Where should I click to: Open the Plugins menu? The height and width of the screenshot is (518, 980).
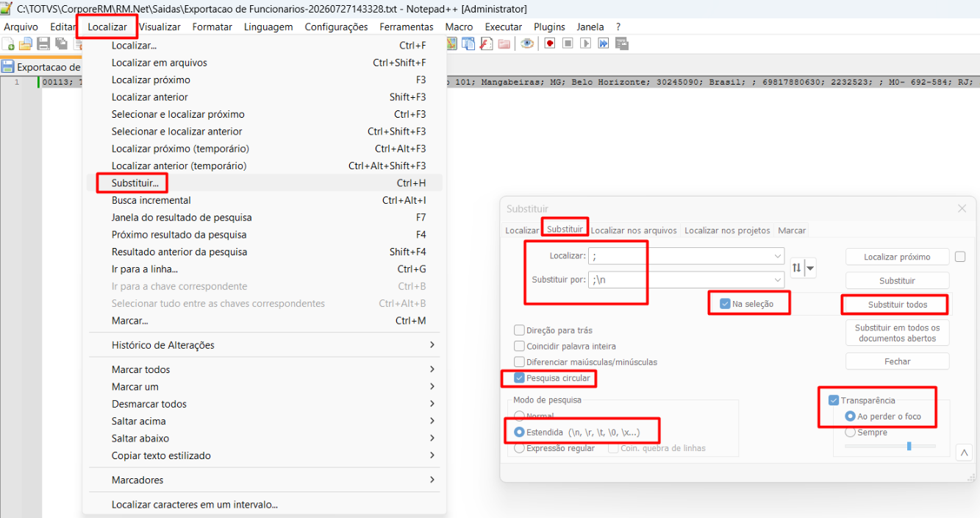point(549,26)
